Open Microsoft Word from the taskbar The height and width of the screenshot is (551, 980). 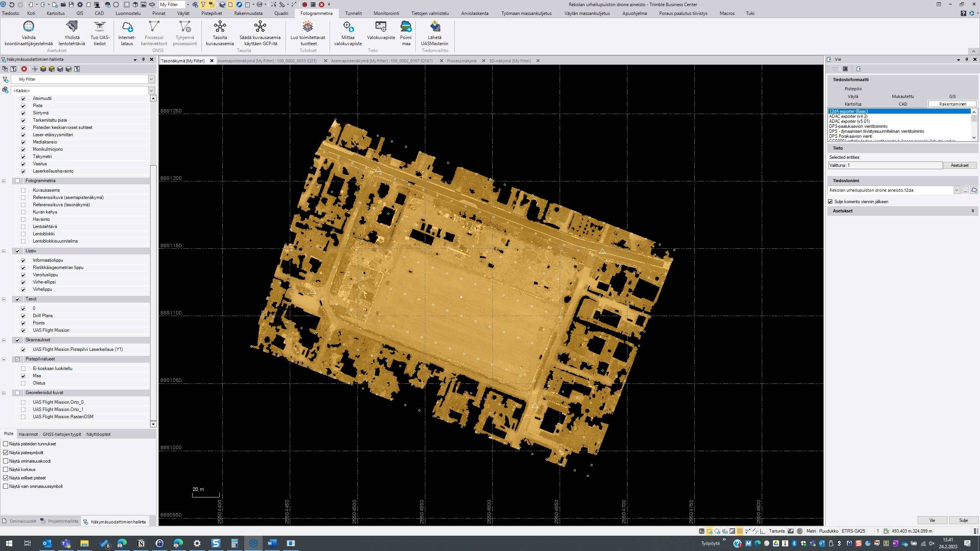pos(272,543)
